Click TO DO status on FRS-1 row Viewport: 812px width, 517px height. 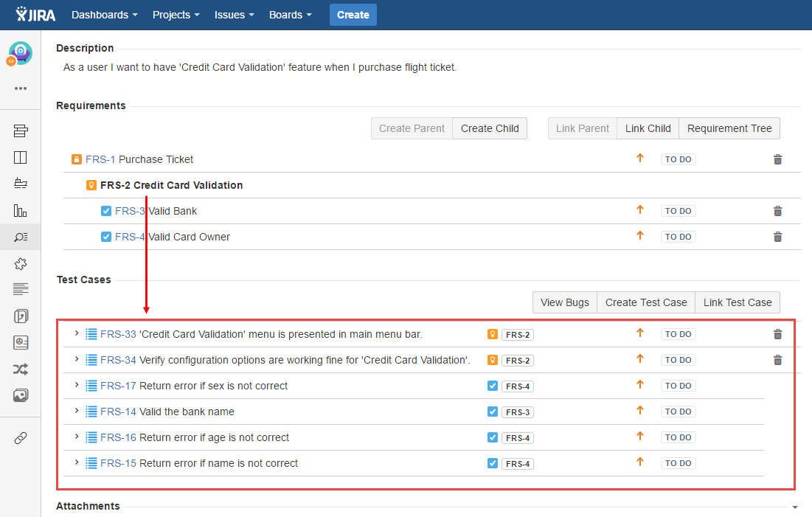coord(678,159)
